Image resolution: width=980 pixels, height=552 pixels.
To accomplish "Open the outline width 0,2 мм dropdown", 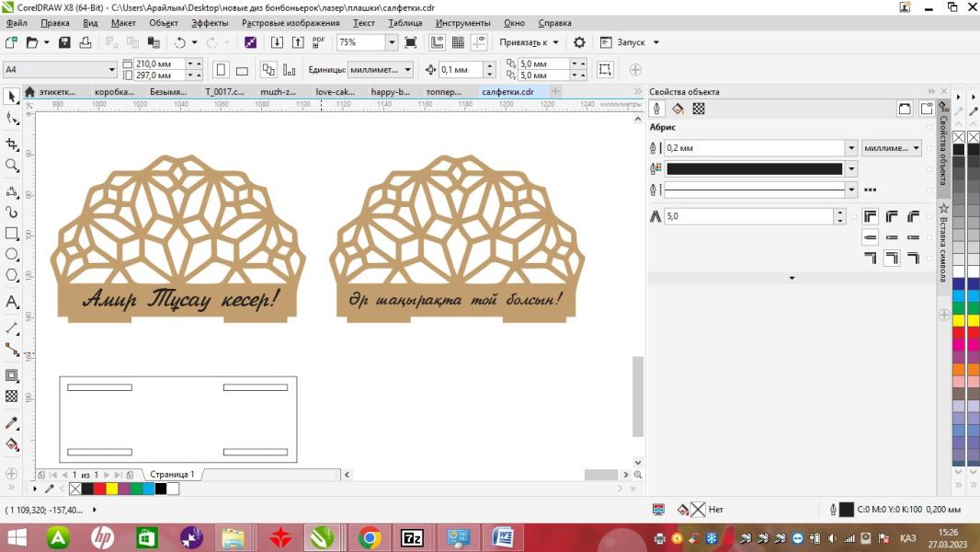I will pyautogui.click(x=851, y=148).
